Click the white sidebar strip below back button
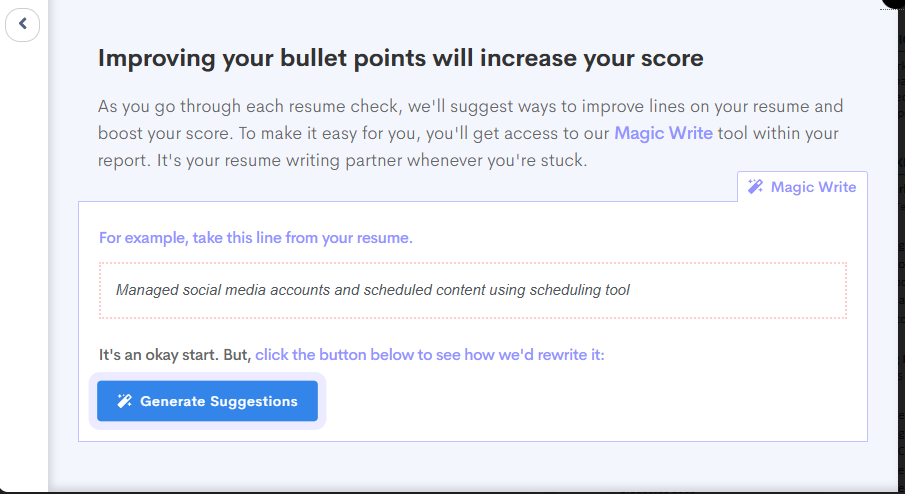The width and height of the screenshot is (905, 494). (24, 265)
